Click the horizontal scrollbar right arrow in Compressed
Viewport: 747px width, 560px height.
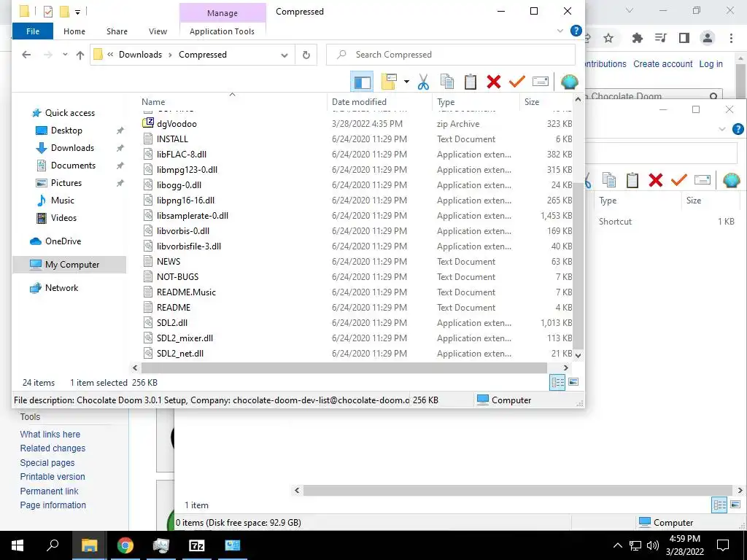pyautogui.click(x=566, y=367)
